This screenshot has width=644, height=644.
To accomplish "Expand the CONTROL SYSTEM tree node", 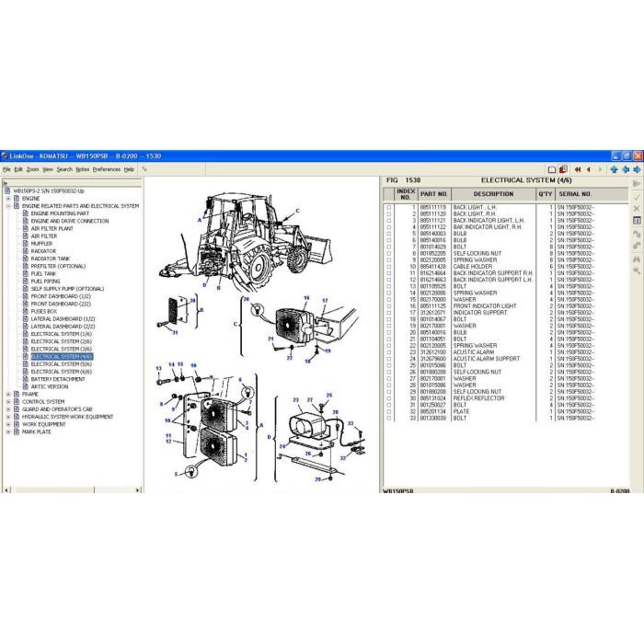I will (x=8, y=402).
